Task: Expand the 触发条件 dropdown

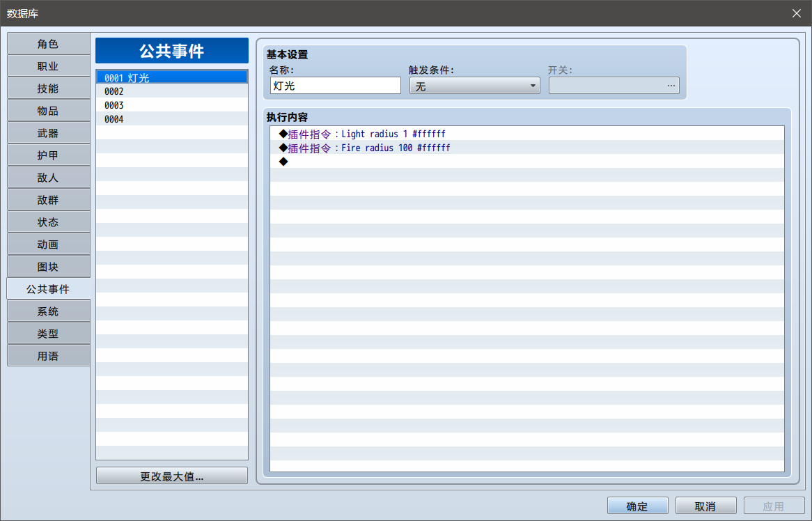Action: pos(474,86)
